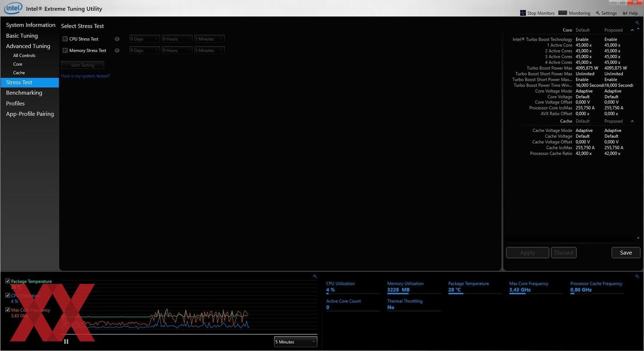Click the Package Temperature 28 °C monitor tile

[475, 287]
